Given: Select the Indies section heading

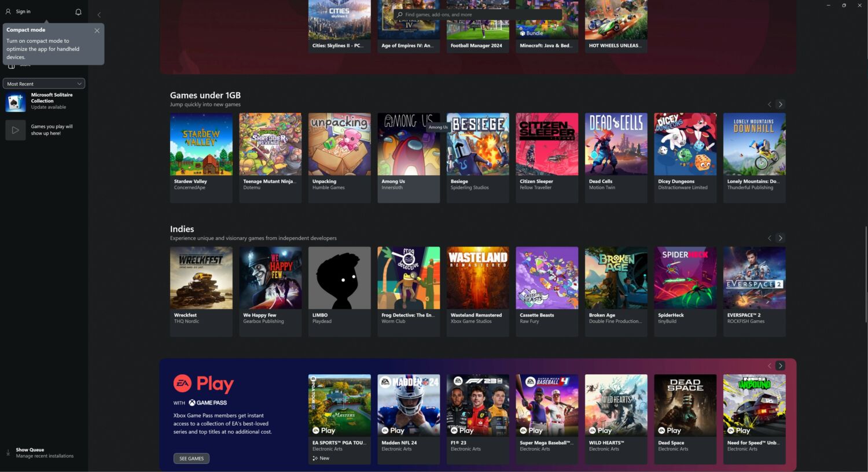Looking at the screenshot, I should (x=182, y=228).
